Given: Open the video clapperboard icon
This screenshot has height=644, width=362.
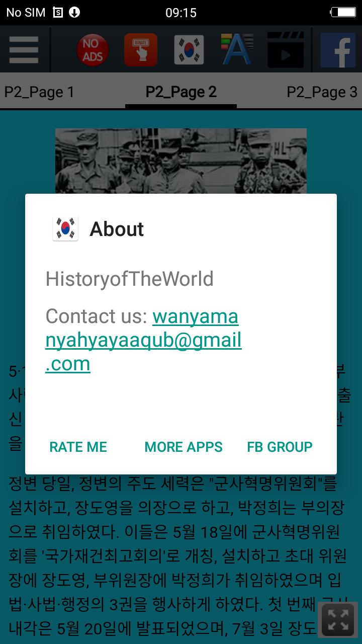Looking at the screenshot, I should point(286,50).
